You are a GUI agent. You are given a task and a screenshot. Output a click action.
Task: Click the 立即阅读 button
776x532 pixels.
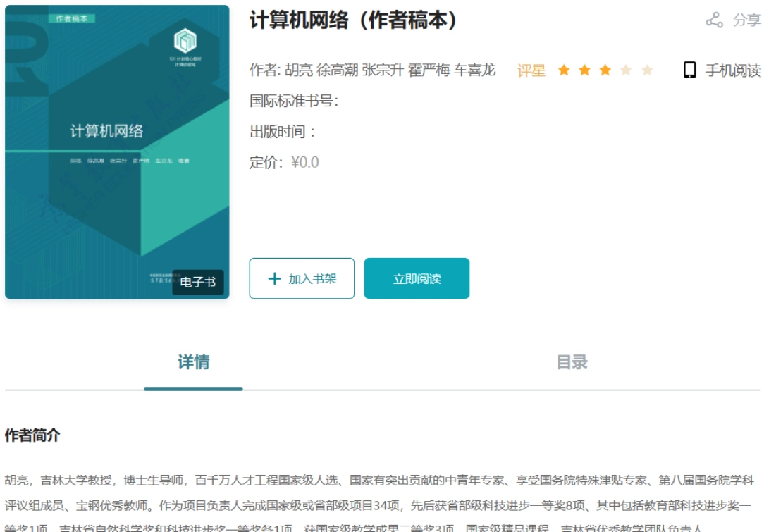417,278
